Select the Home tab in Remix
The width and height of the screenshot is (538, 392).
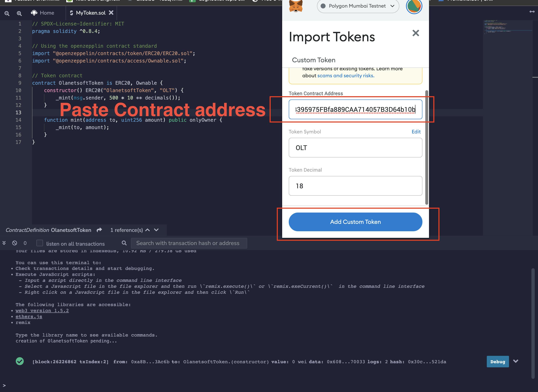coord(46,12)
